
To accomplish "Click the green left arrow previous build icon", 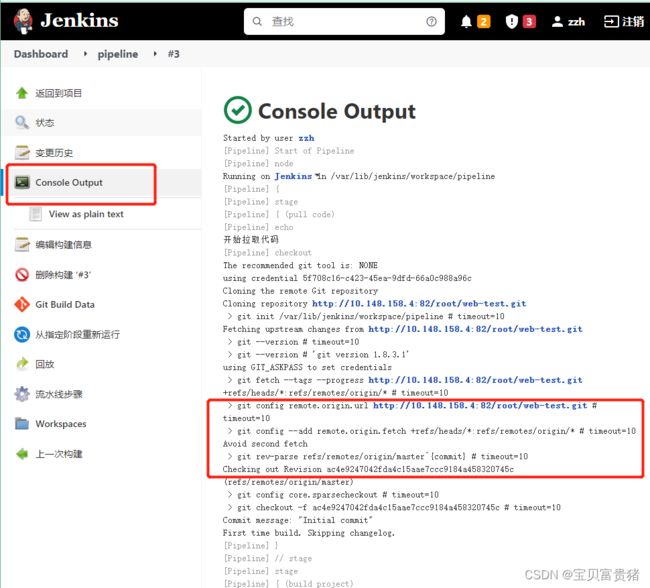I will click(x=22, y=454).
